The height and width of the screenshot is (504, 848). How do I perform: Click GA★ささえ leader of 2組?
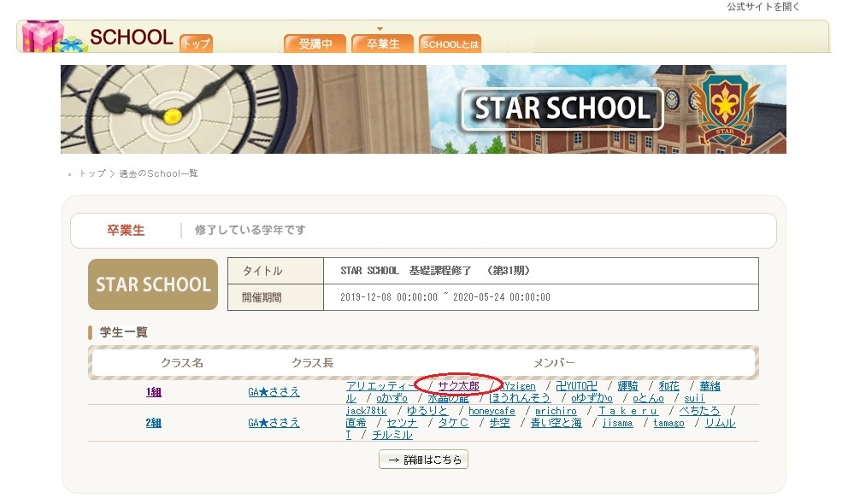(274, 423)
